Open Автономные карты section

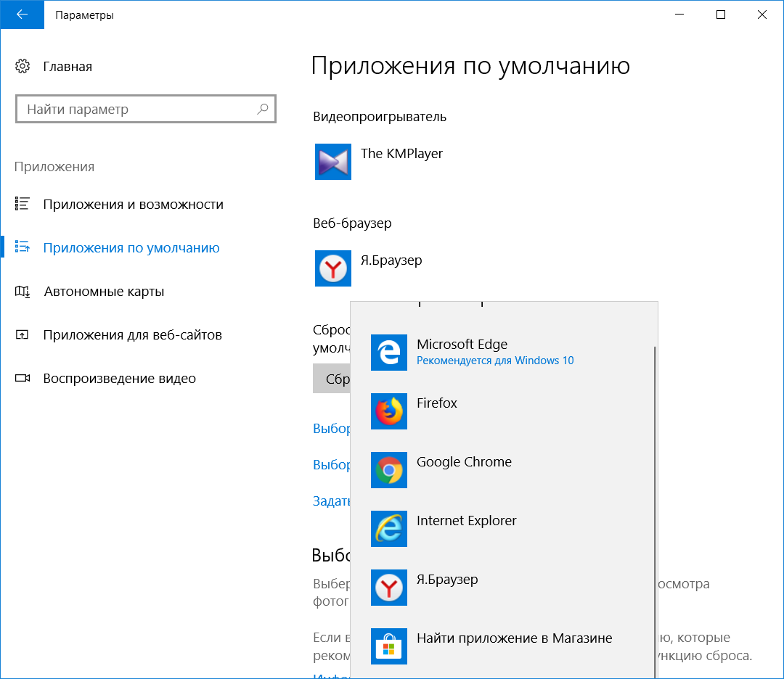(104, 292)
